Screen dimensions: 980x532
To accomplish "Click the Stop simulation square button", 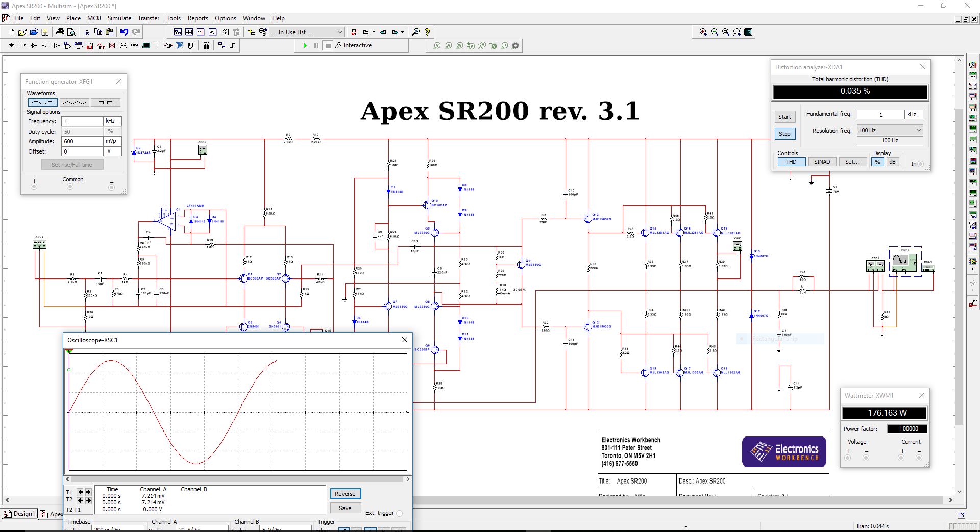I will click(x=328, y=45).
